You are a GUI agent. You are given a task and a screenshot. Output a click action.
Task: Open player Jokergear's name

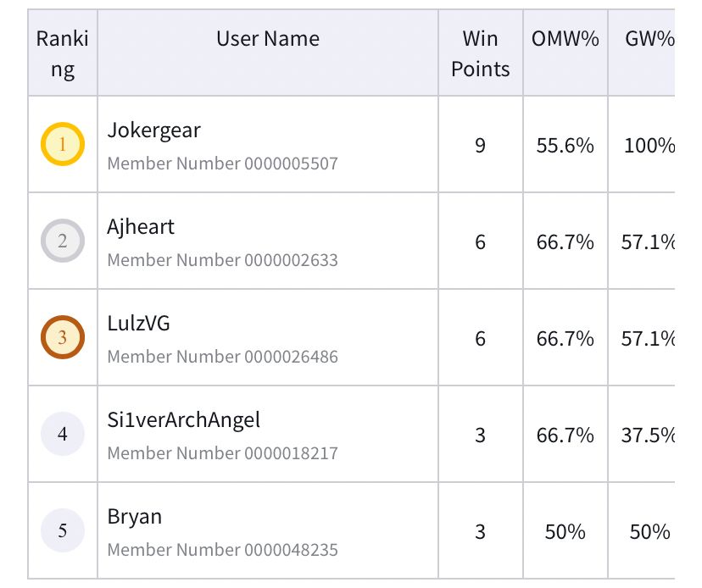[153, 130]
